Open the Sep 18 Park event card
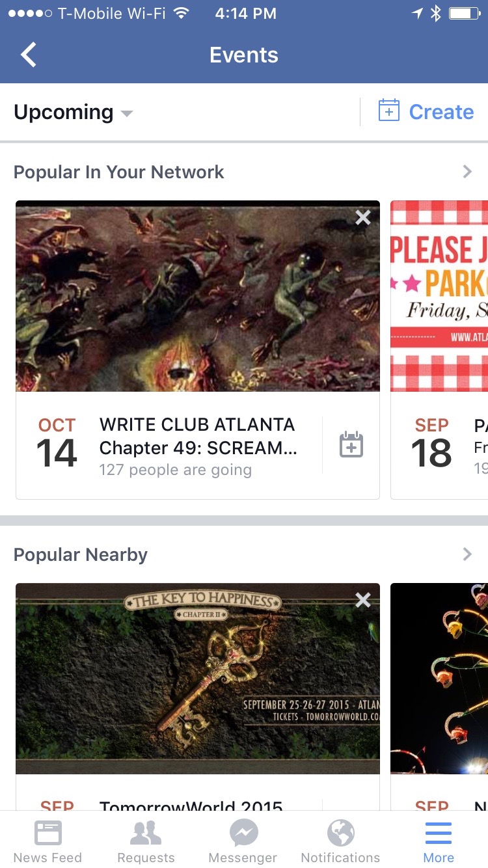The height and width of the screenshot is (868, 488). (439, 350)
